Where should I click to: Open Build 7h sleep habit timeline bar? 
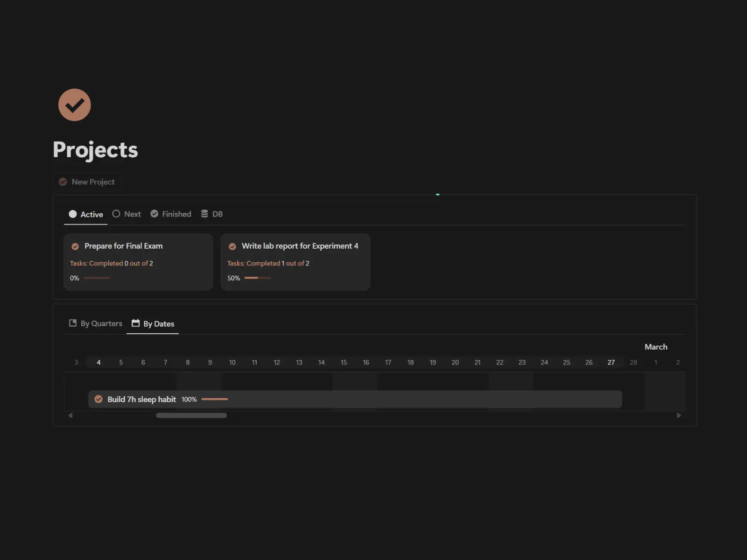pos(355,399)
